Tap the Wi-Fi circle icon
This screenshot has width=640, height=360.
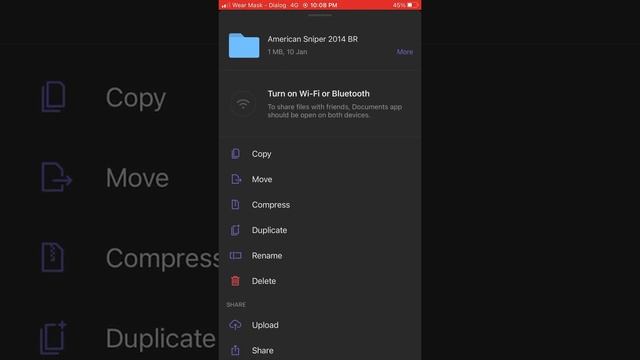click(x=243, y=104)
